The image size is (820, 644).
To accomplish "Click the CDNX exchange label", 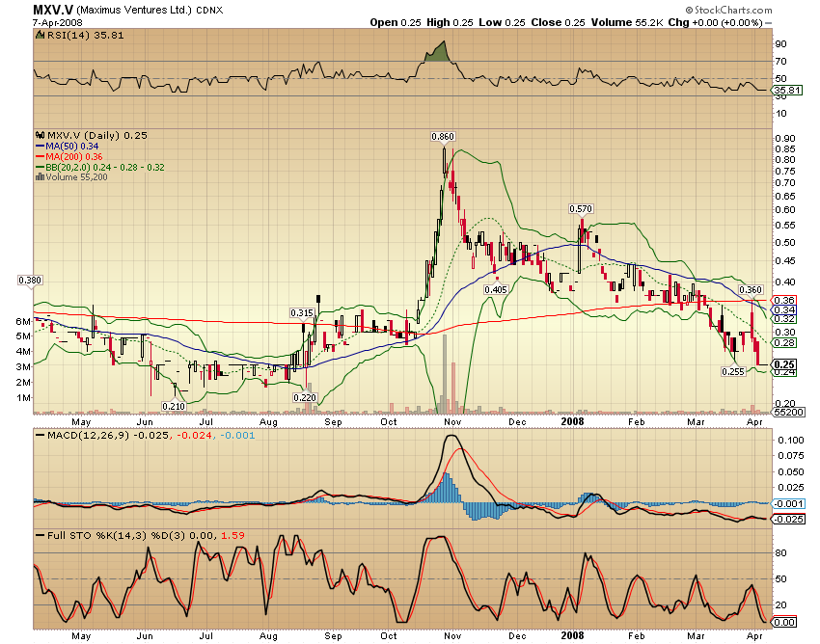I will (209, 11).
